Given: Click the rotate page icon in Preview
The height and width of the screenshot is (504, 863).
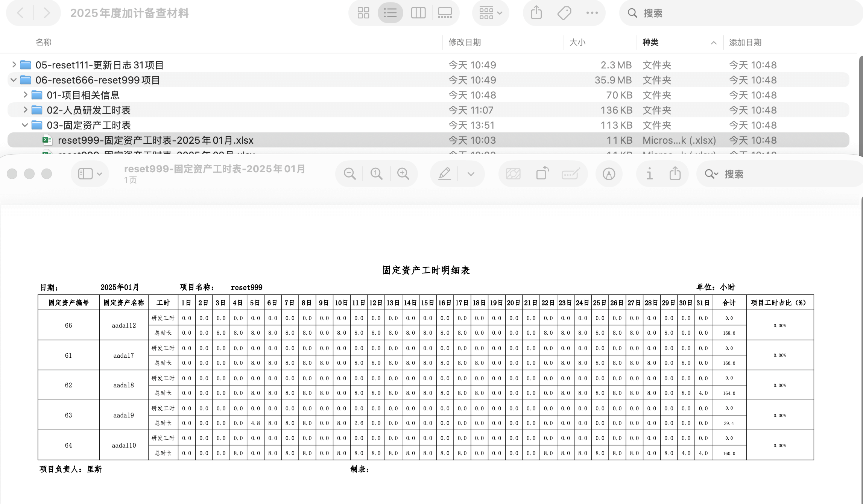Looking at the screenshot, I should pos(542,174).
